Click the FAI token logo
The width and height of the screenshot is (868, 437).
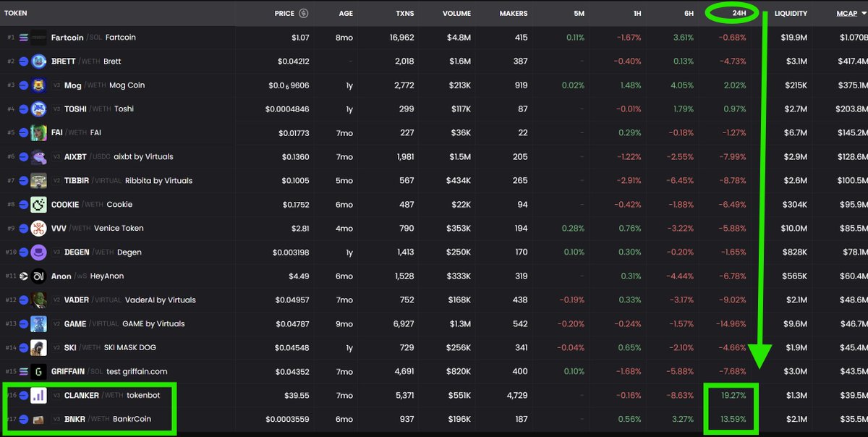click(x=39, y=133)
